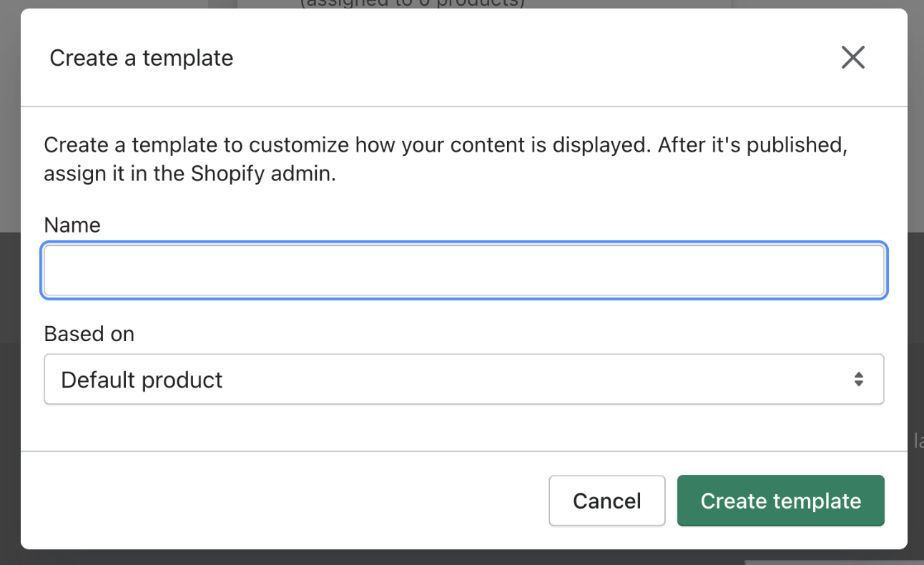Close the Create a template dialog

pos(852,57)
